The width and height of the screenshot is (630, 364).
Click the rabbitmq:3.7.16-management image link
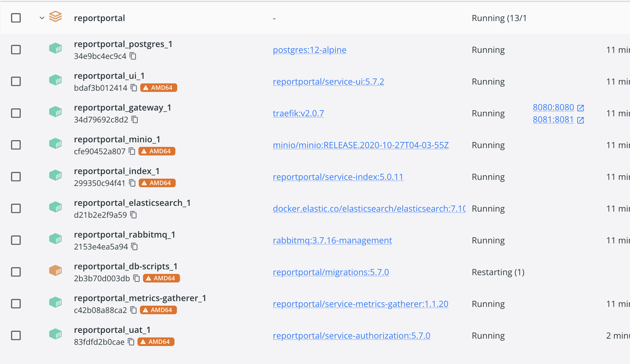pos(332,240)
